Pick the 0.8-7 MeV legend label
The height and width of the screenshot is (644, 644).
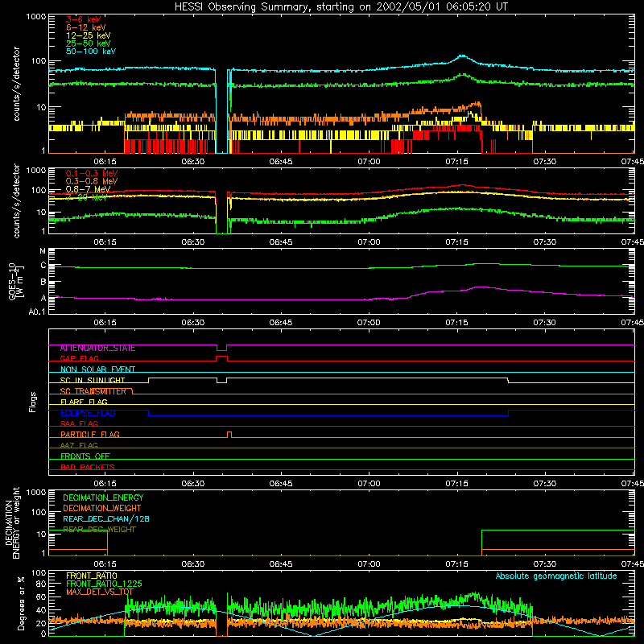pos(88,189)
